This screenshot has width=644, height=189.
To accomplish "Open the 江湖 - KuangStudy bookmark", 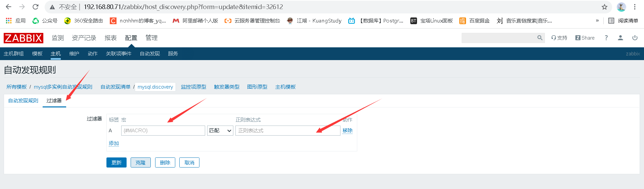I will tap(314, 21).
